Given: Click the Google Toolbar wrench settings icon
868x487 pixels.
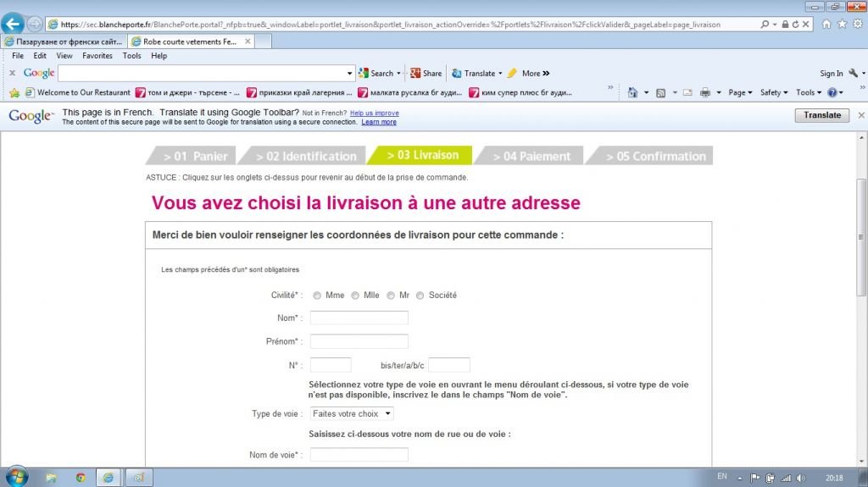Looking at the screenshot, I should (x=854, y=74).
